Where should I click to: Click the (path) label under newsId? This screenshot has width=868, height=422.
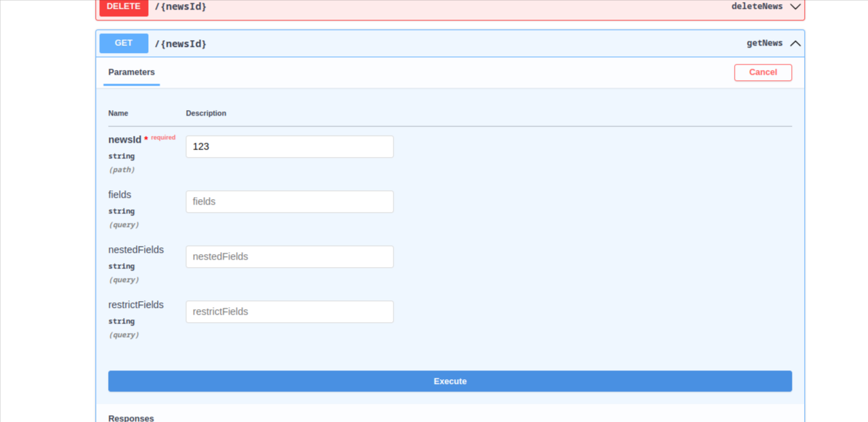click(122, 170)
